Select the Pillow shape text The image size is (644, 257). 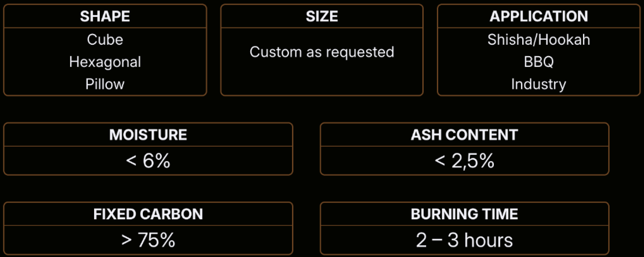[x=105, y=84]
